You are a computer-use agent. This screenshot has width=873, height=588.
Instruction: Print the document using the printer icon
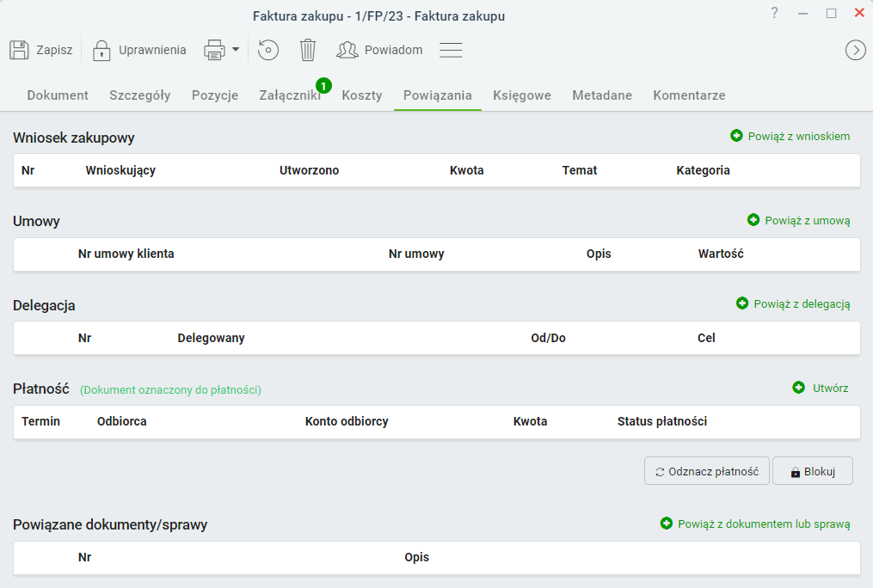(x=215, y=50)
